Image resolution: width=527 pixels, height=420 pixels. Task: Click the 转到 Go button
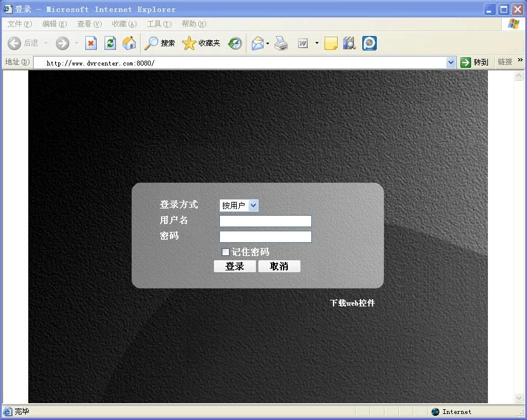[x=474, y=62]
